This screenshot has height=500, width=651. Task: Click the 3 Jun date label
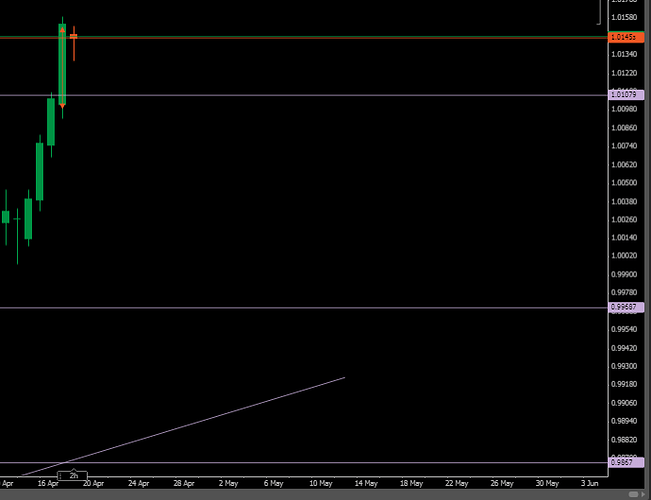click(590, 483)
